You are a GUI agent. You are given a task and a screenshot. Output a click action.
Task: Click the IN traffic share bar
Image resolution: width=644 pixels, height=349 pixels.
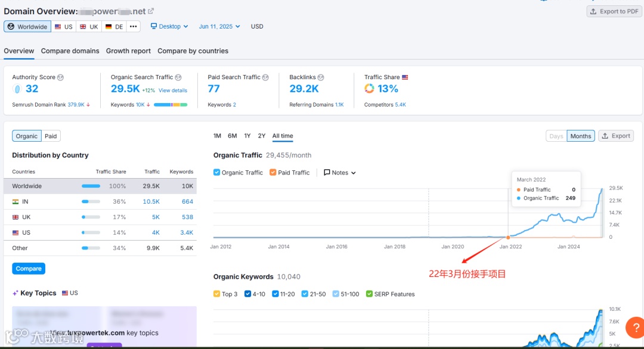[x=91, y=202]
